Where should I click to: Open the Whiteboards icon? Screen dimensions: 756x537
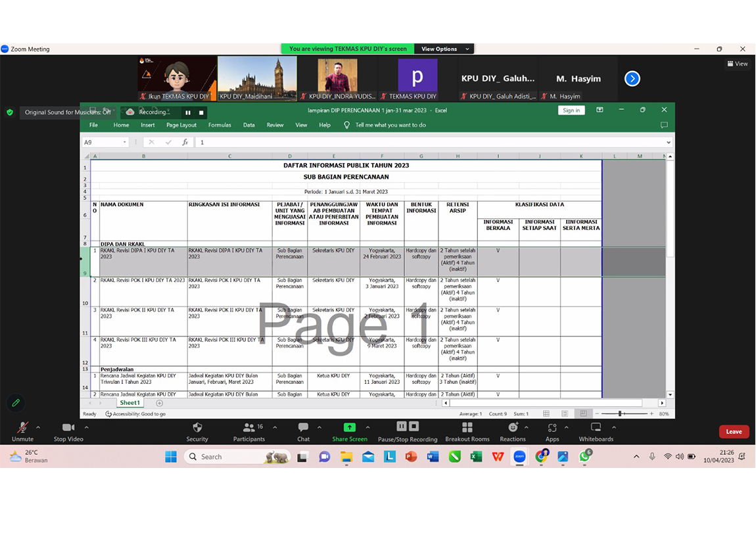point(596,428)
